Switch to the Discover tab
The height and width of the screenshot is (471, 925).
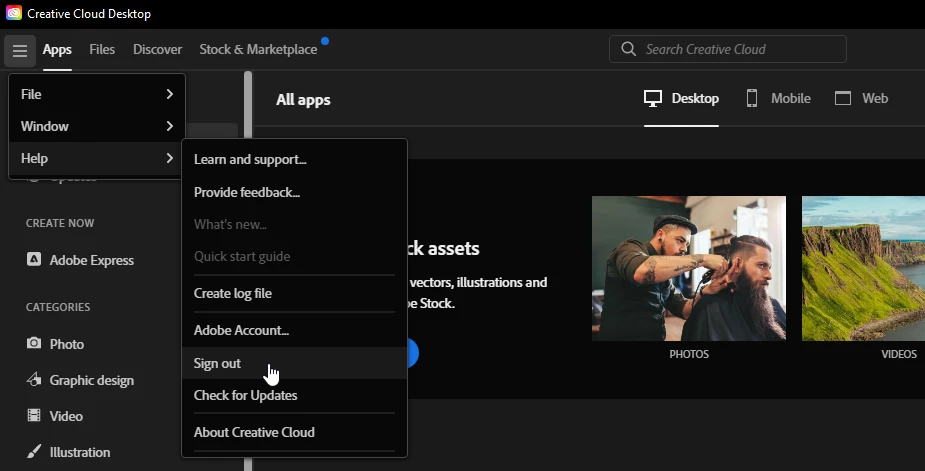pos(158,50)
